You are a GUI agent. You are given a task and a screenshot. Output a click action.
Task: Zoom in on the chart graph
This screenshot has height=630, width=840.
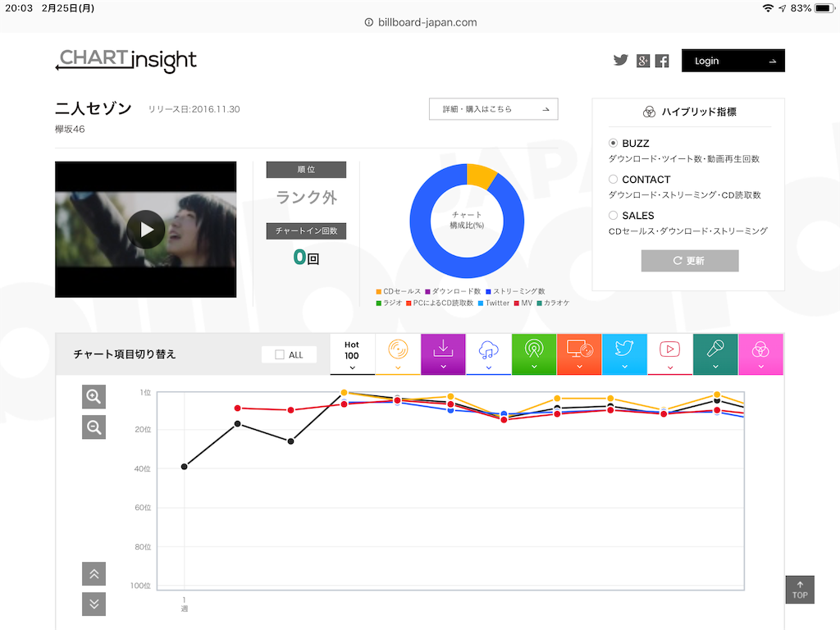click(x=94, y=397)
